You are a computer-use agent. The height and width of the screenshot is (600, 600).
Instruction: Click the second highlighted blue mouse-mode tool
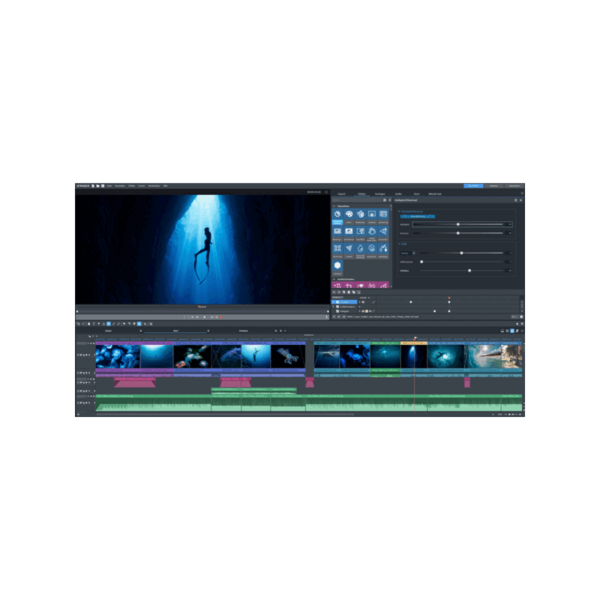pyautogui.click(x=139, y=324)
